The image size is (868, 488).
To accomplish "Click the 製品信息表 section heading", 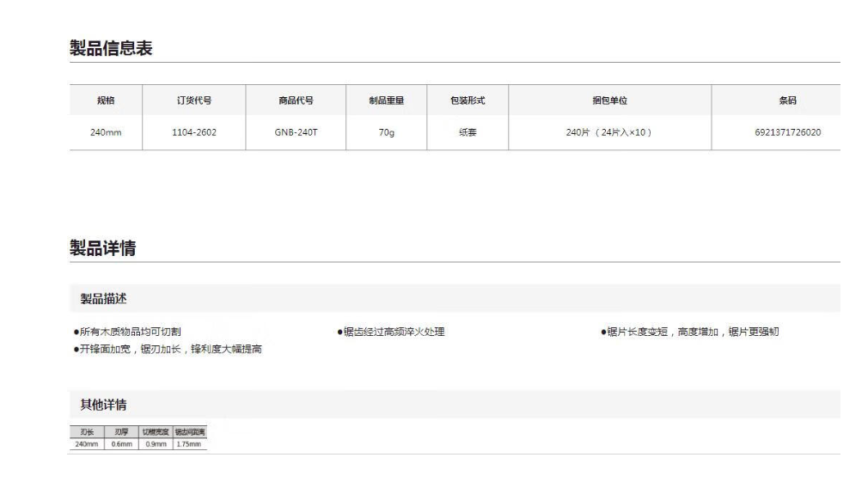I will pyautogui.click(x=111, y=49).
